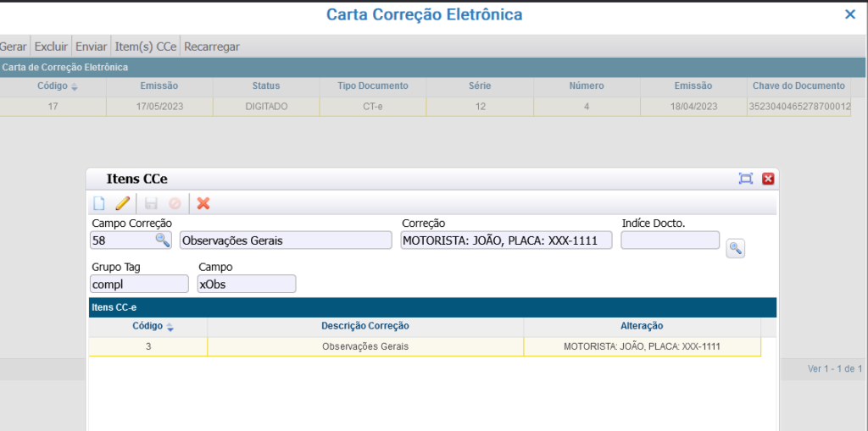
Task: Click Recarregar to reload the list
Action: click(212, 47)
